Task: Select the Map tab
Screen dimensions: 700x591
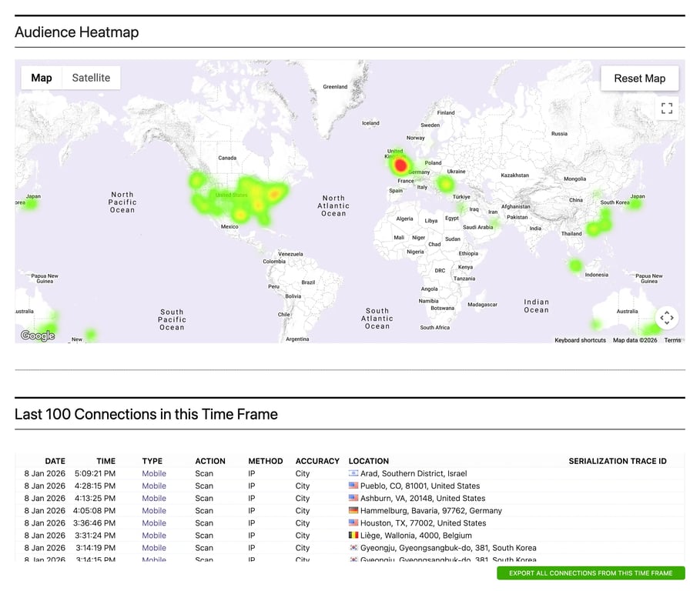Action: coord(42,78)
